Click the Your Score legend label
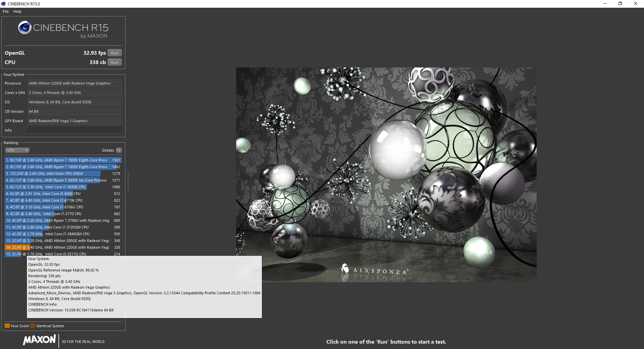 coord(20,326)
